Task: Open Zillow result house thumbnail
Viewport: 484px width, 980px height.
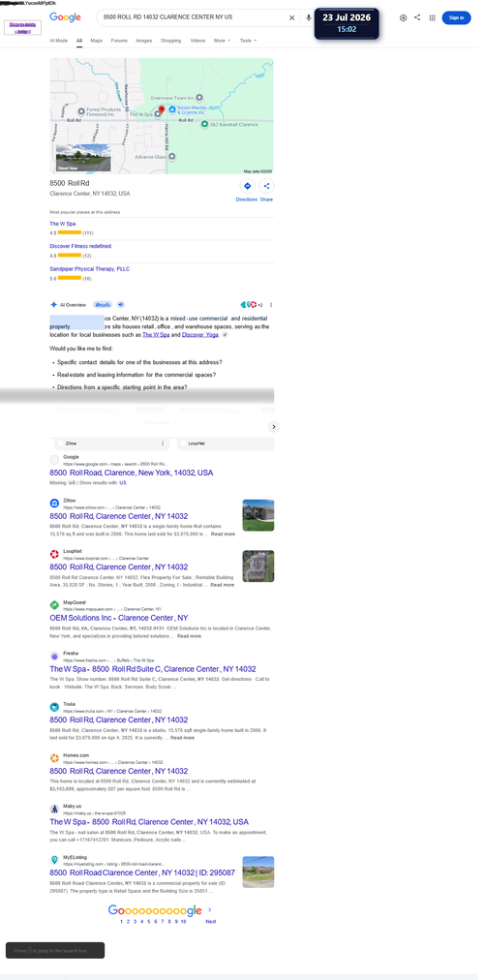Action: (x=257, y=515)
